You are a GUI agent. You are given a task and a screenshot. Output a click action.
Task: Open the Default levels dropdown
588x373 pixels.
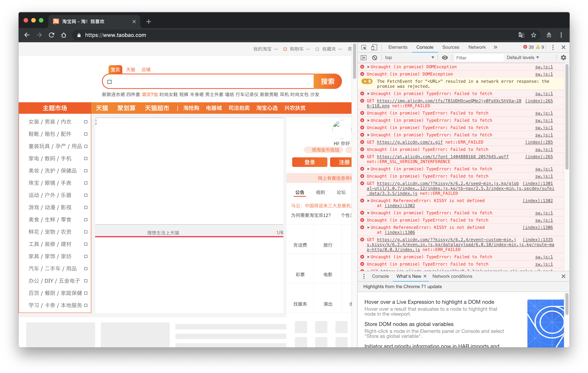tap(523, 58)
